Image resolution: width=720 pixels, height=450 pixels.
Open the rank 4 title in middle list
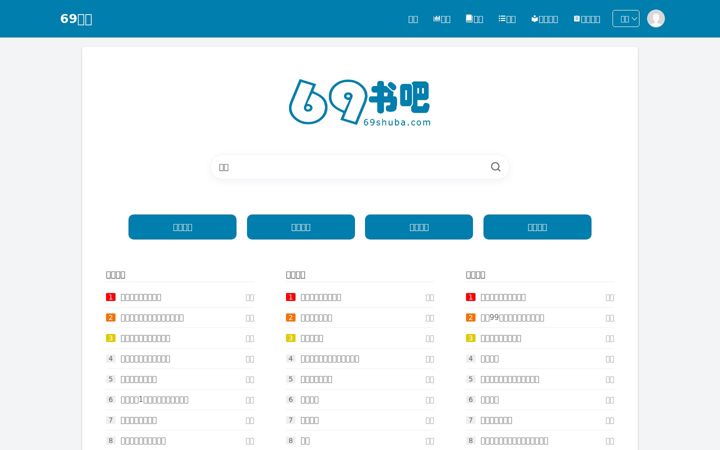tap(330, 359)
